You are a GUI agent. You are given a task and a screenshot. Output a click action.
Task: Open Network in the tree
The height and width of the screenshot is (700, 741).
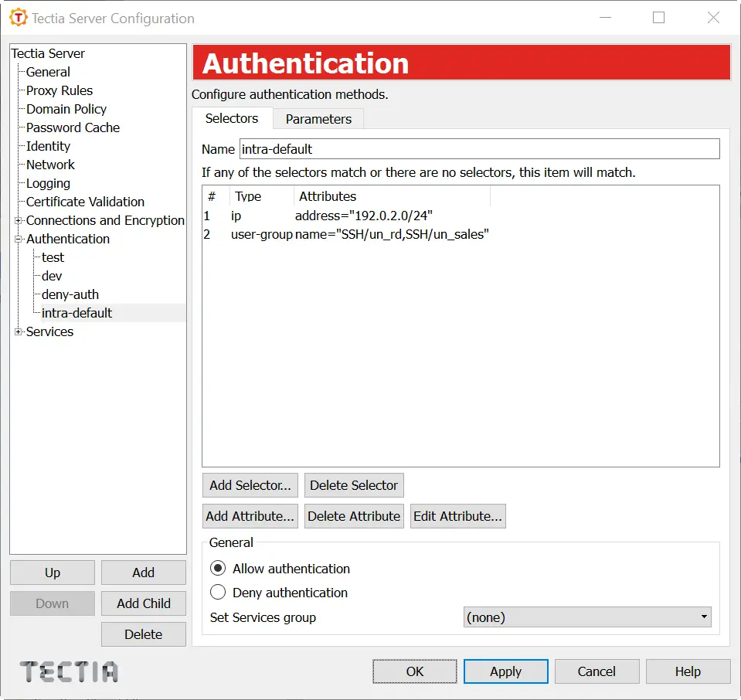click(x=50, y=165)
